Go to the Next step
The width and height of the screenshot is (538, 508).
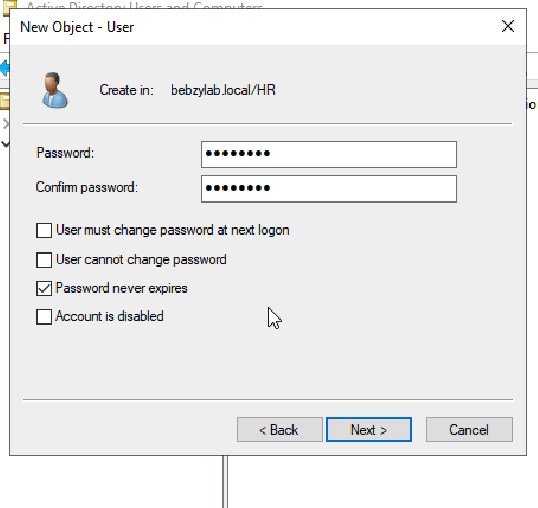click(369, 429)
